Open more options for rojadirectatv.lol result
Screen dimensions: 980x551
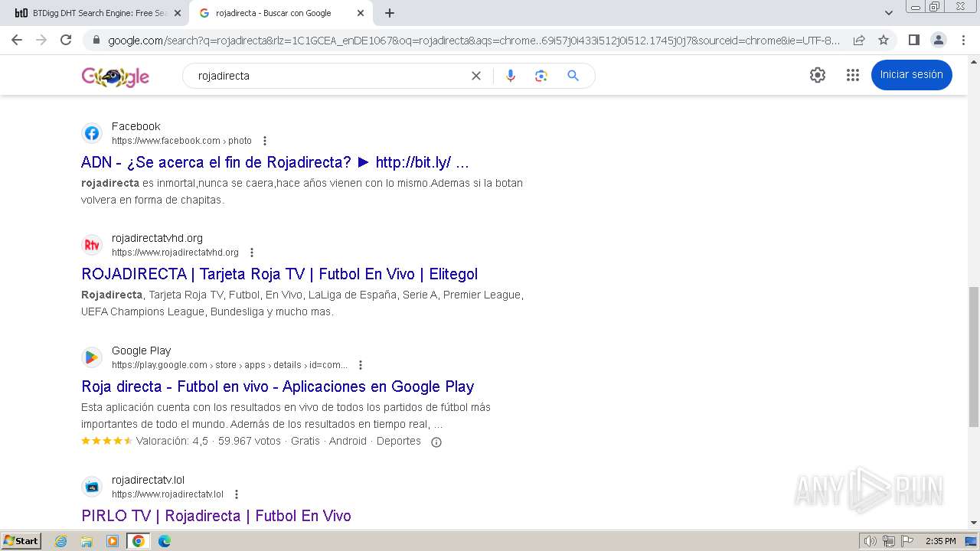click(237, 494)
